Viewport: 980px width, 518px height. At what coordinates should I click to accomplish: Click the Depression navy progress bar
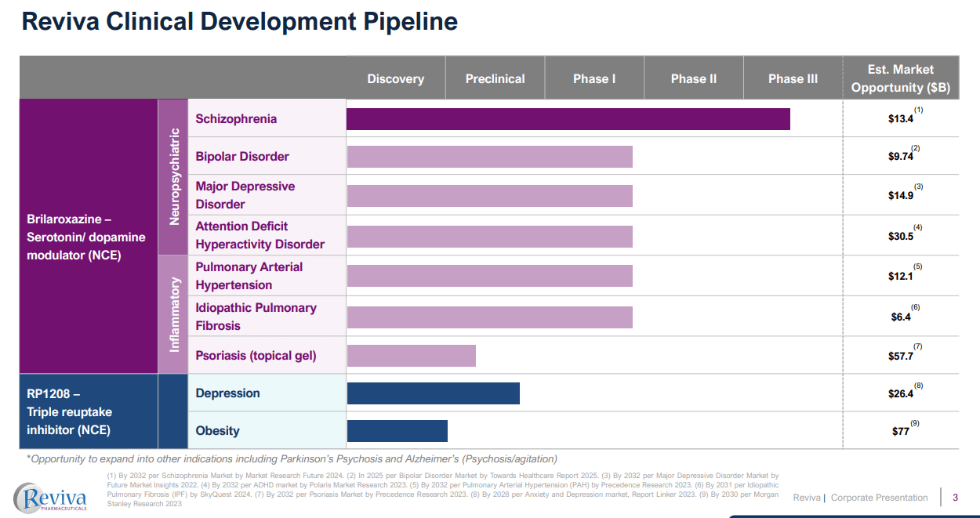[x=433, y=393]
